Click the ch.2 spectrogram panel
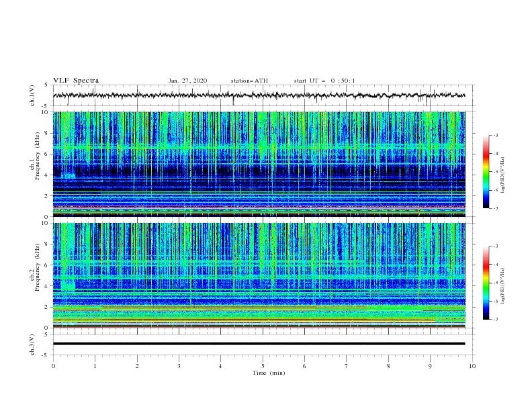 coord(259,275)
